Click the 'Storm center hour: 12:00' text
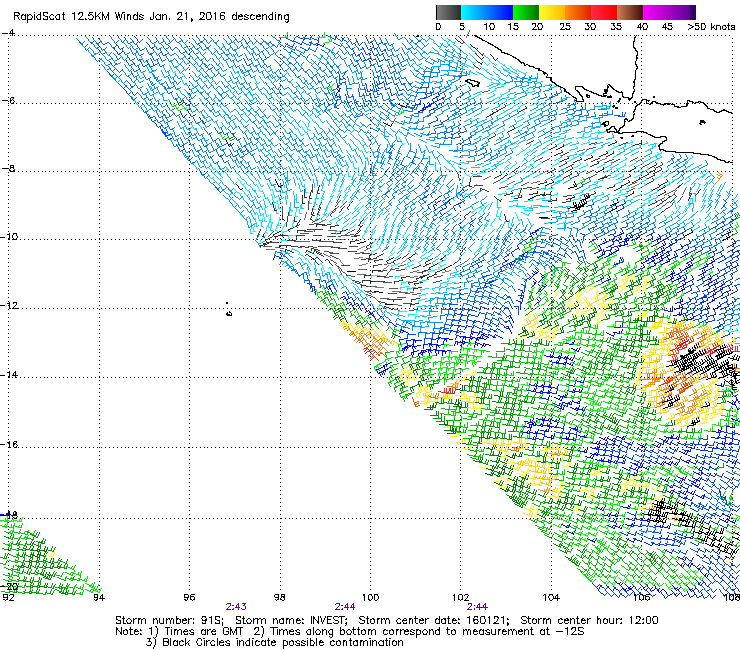 pyautogui.click(x=589, y=620)
